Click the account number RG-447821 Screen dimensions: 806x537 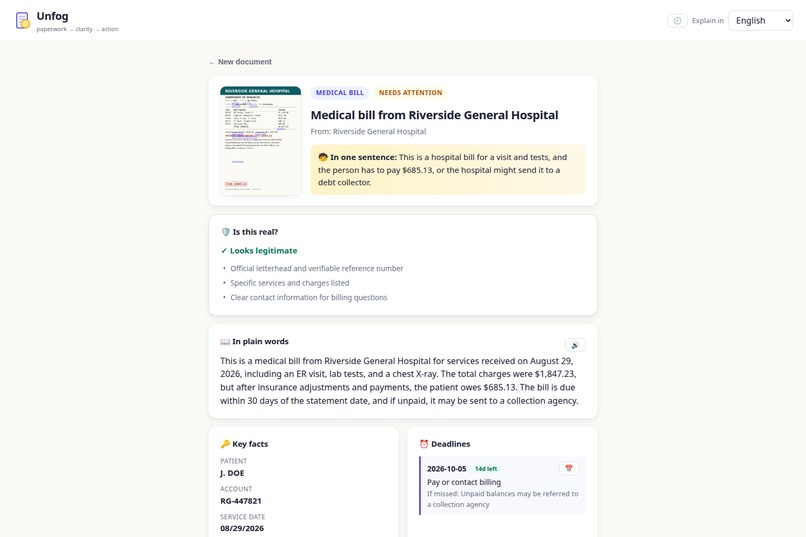[x=241, y=501]
